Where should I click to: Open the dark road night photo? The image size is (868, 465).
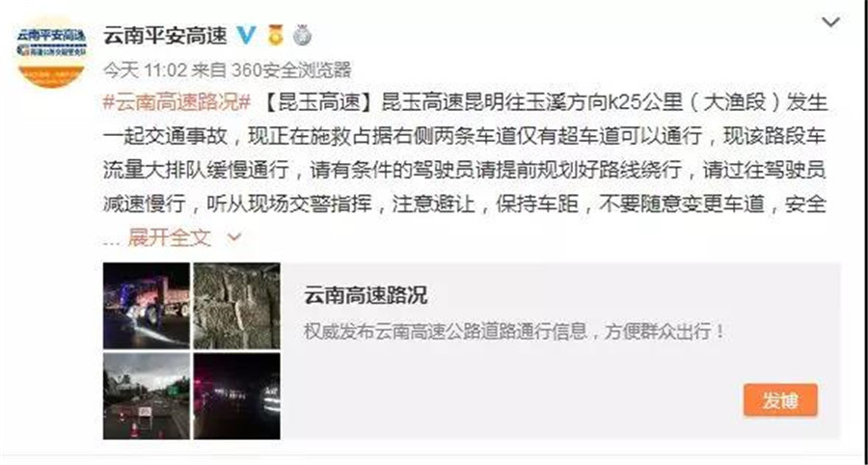coord(237,397)
